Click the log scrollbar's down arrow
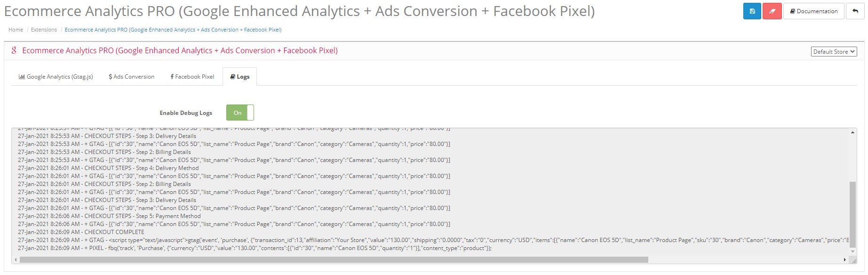 (x=853, y=252)
